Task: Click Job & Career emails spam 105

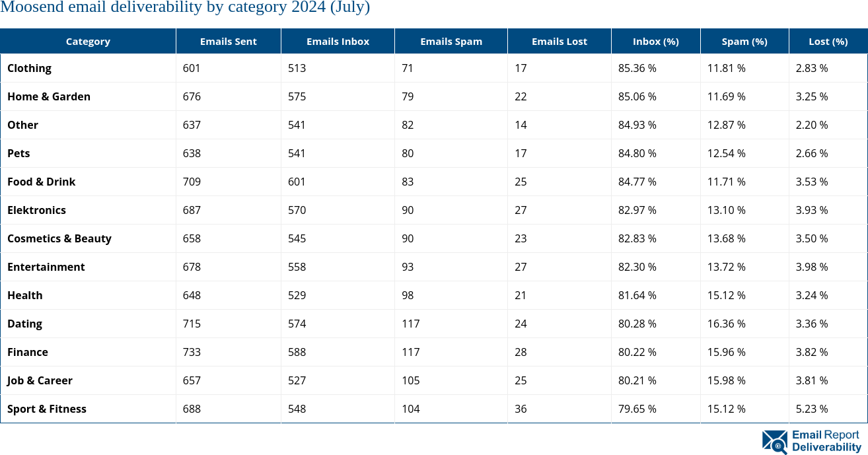Action: coord(411,380)
